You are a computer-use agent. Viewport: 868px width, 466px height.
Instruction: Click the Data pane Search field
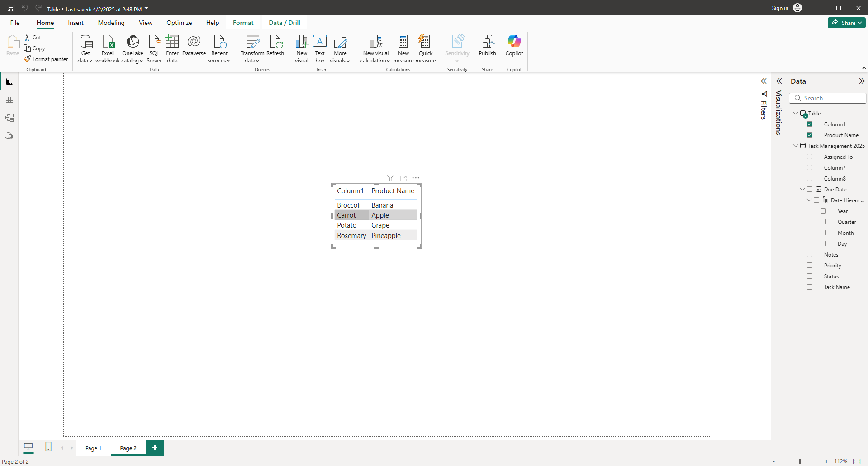pos(828,98)
